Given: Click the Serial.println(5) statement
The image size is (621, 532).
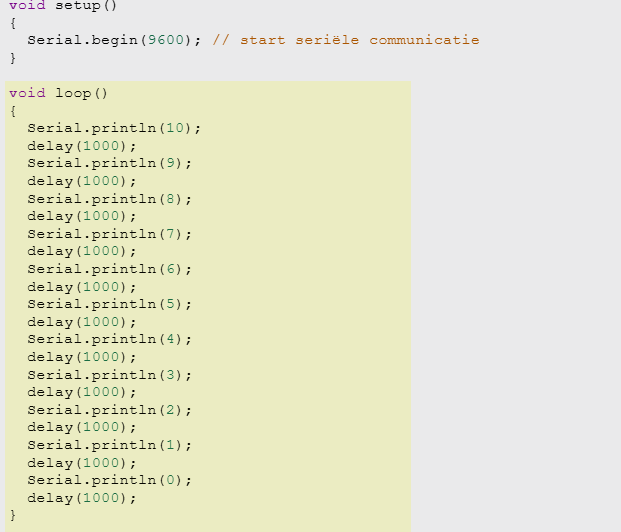Looking at the screenshot, I should click(x=109, y=304).
